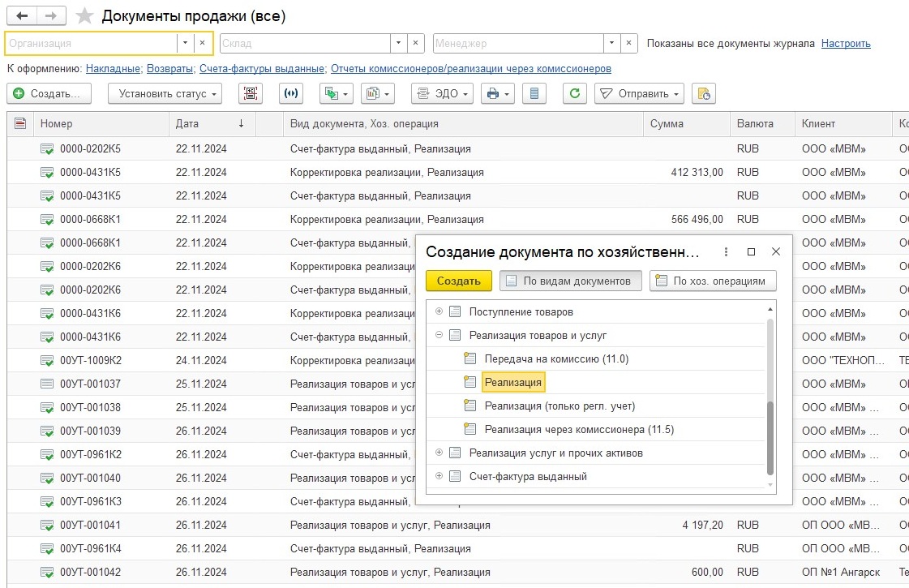Switch to 'По хоз. операциям' view
This screenshot has width=909, height=588.
[x=714, y=281]
